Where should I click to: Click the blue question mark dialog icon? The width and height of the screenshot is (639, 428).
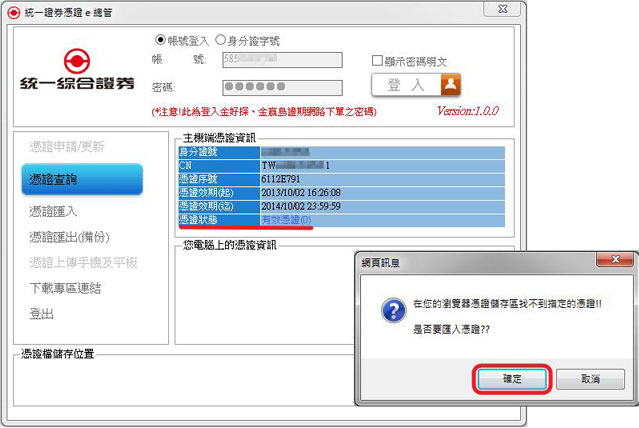tap(394, 311)
